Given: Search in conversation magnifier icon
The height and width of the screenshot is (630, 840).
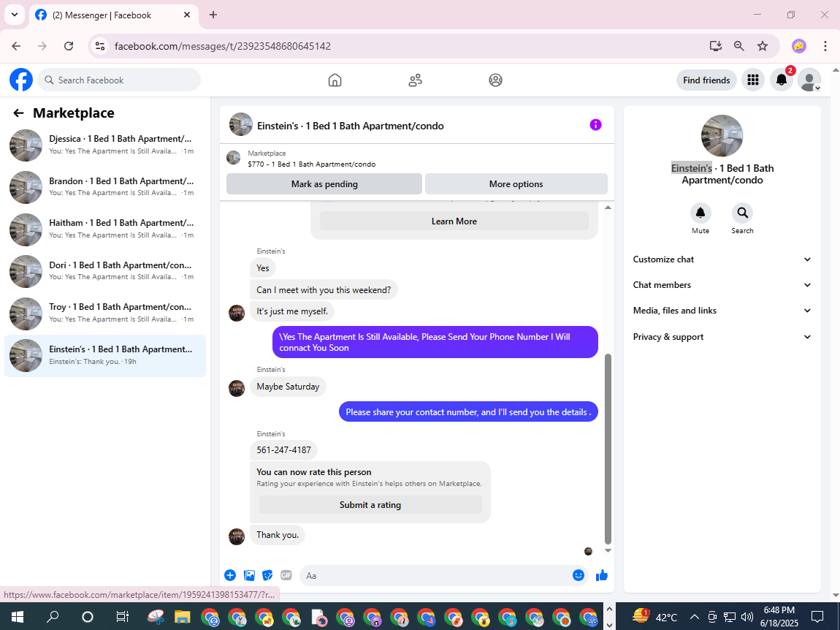Looking at the screenshot, I should [743, 213].
